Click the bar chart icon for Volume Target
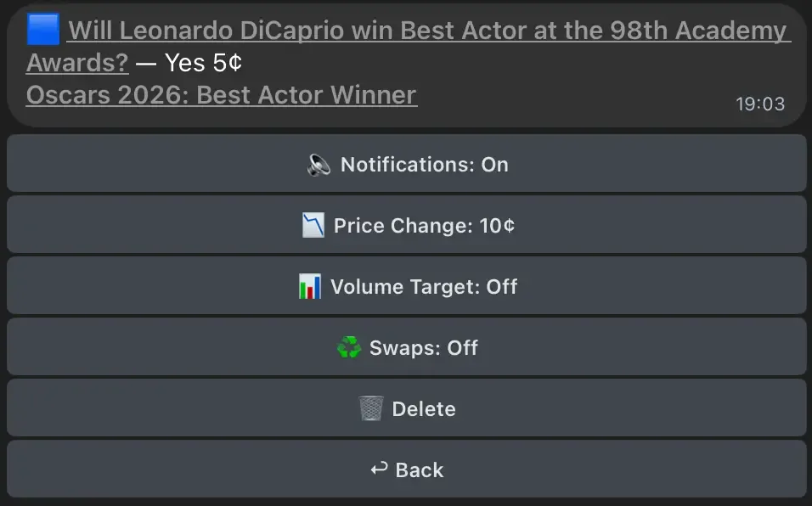 point(310,287)
